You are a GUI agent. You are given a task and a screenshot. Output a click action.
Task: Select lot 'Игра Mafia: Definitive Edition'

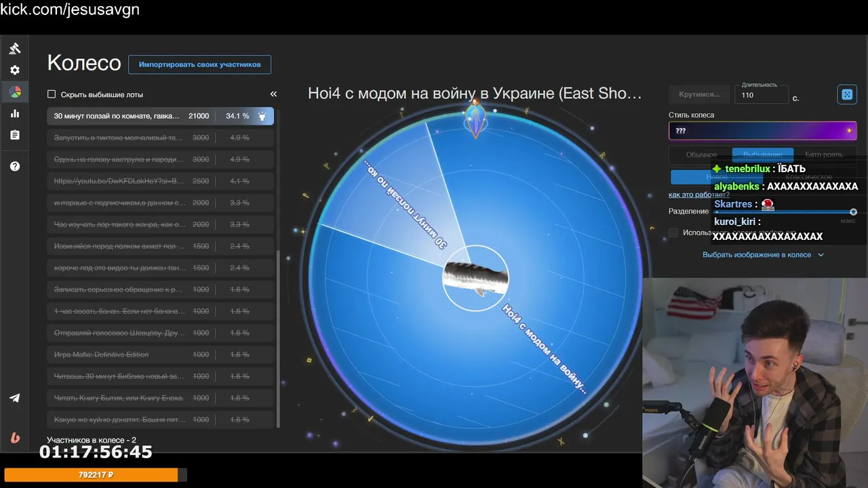tap(161, 354)
